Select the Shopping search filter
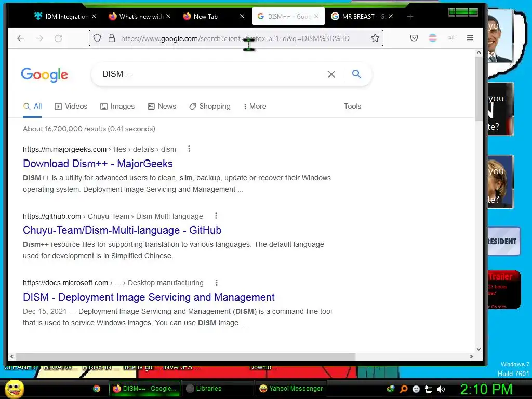Screen dimensions: 532x399 210,106
